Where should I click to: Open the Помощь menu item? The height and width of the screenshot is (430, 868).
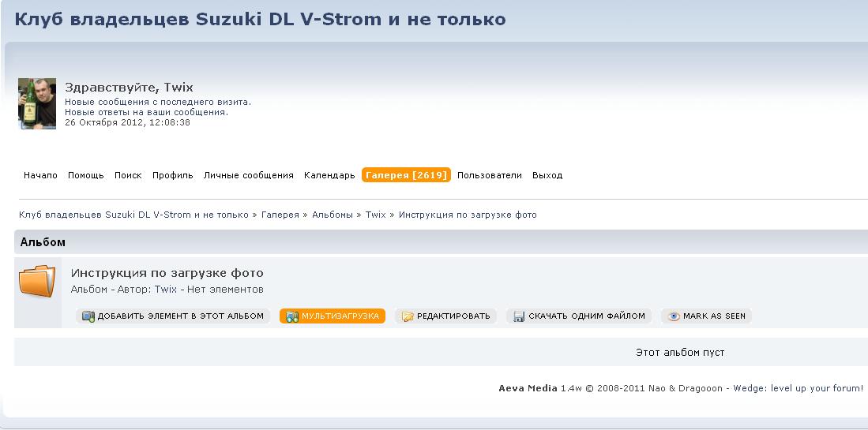[x=85, y=175]
